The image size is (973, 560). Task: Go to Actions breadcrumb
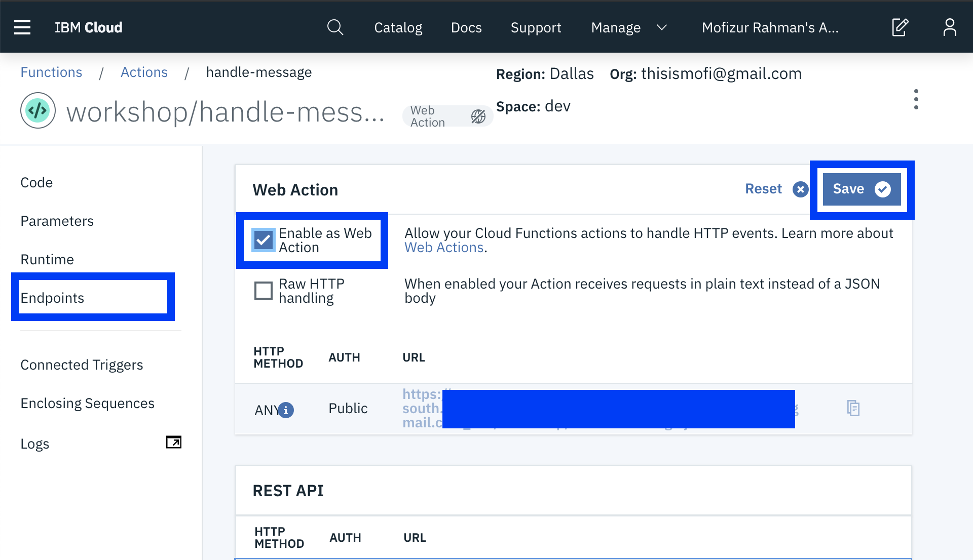pyautogui.click(x=144, y=72)
